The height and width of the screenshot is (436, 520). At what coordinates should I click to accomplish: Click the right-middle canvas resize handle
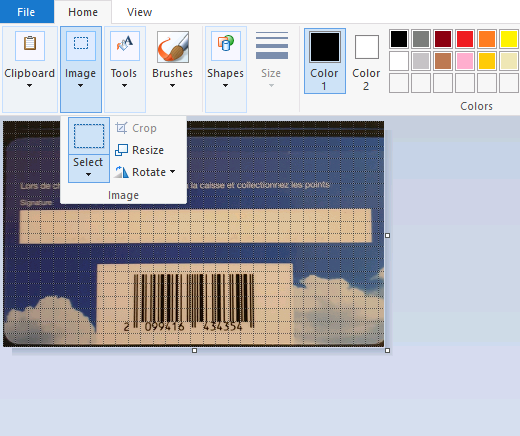point(387,235)
